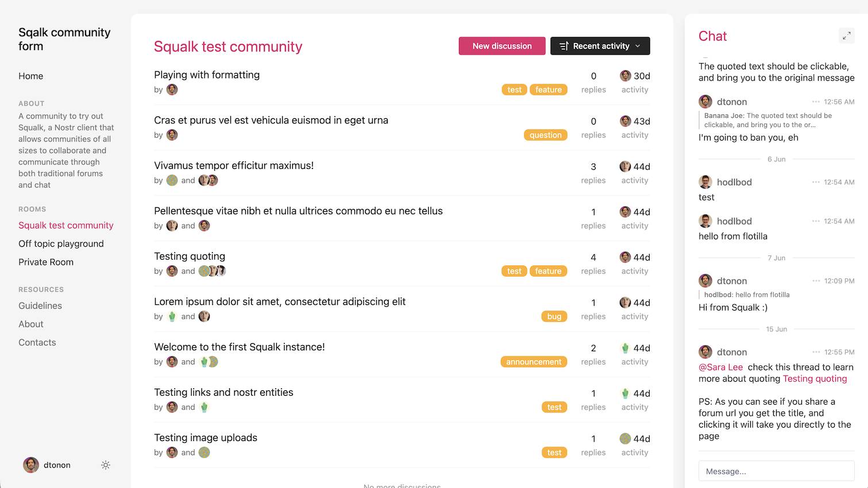Viewport: 868px width, 488px height.
Task: Open the Guidelines resource link
Action: pos(40,305)
